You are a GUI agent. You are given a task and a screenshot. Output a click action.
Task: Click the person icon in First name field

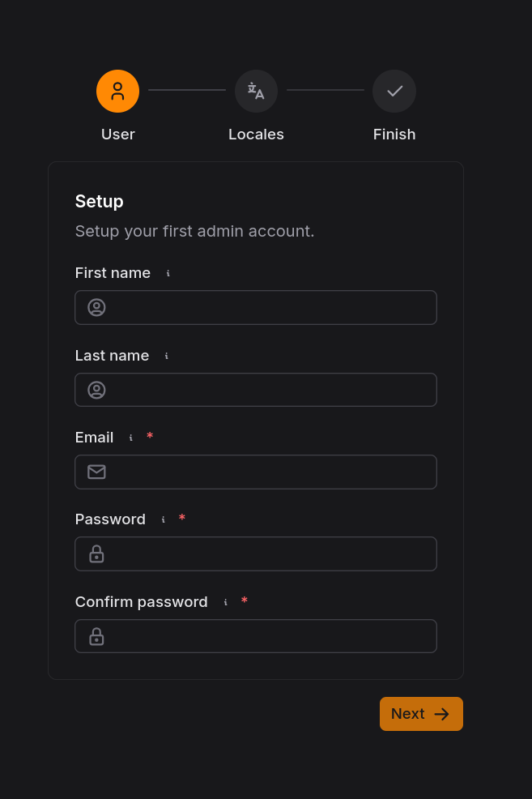pos(96,308)
